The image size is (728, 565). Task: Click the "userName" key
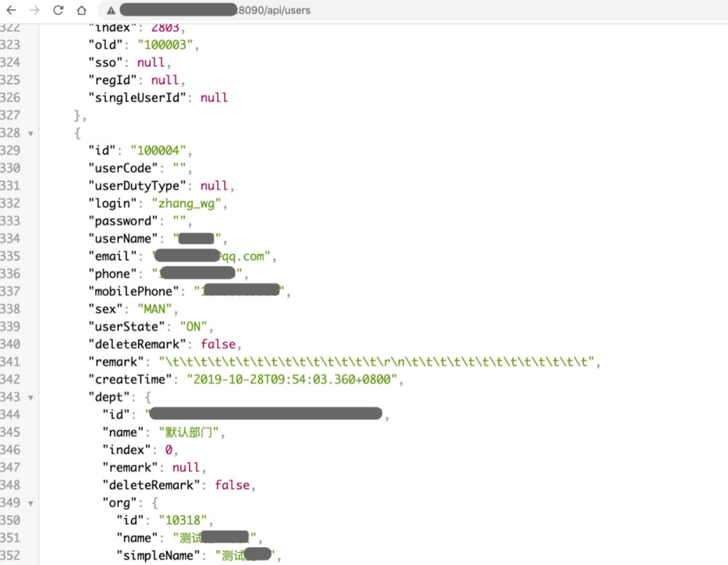pyautogui.click(x=123, y=239)
